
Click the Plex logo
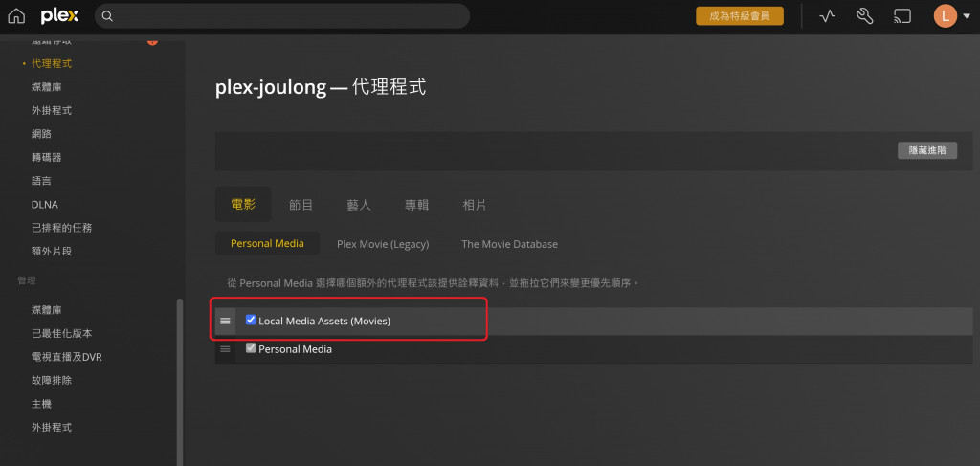[59, 16]
